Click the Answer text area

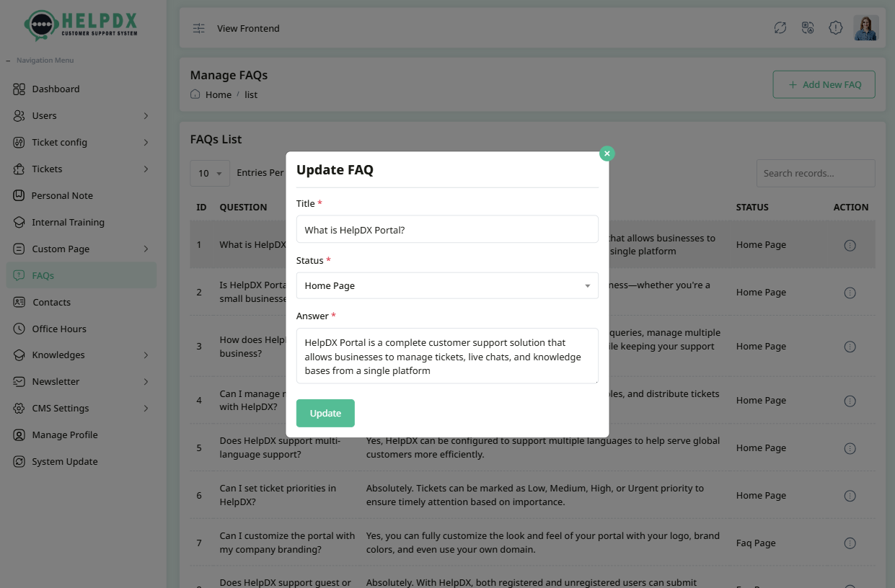pos(447,356)
